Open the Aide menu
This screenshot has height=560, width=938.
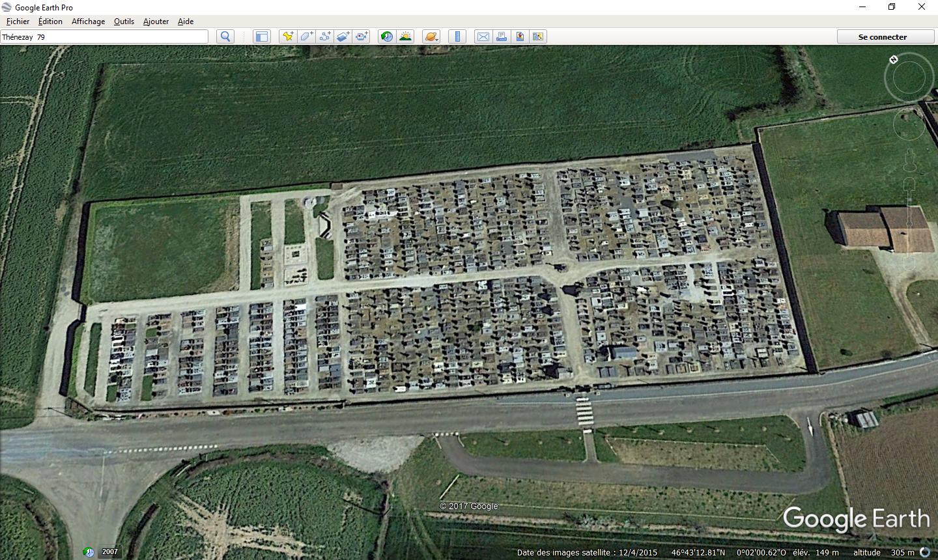pos(186,21)
